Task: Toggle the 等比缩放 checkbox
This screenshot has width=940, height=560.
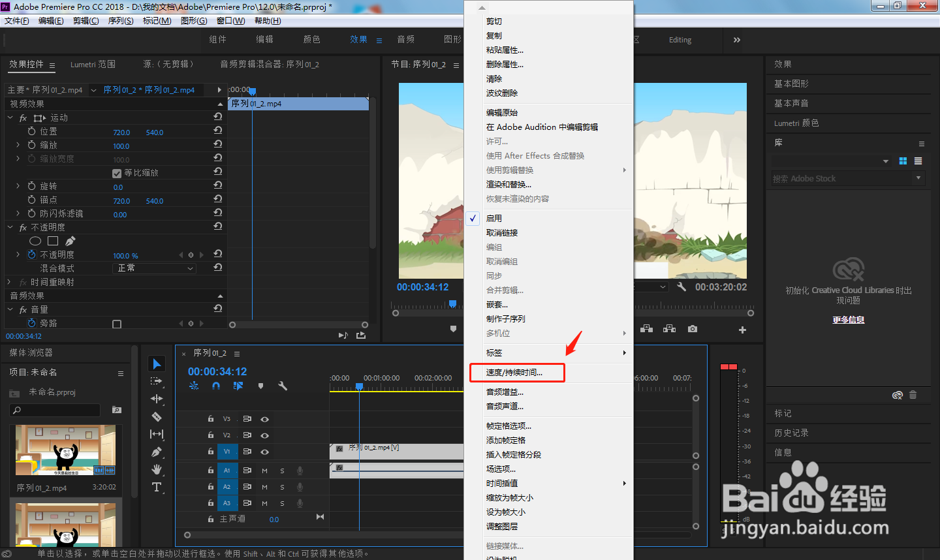Action: (x=117, y=173)
